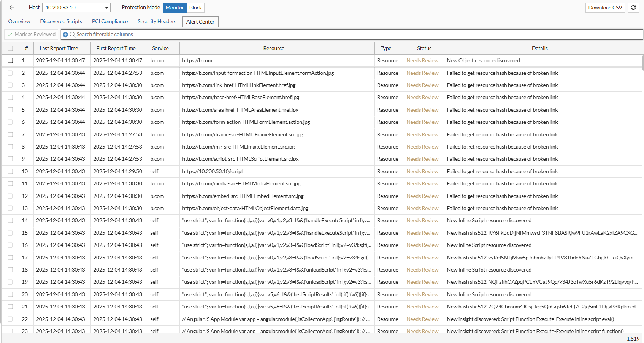
Task: Select Monitor protection mode
Action: click(x=174, y=8)
